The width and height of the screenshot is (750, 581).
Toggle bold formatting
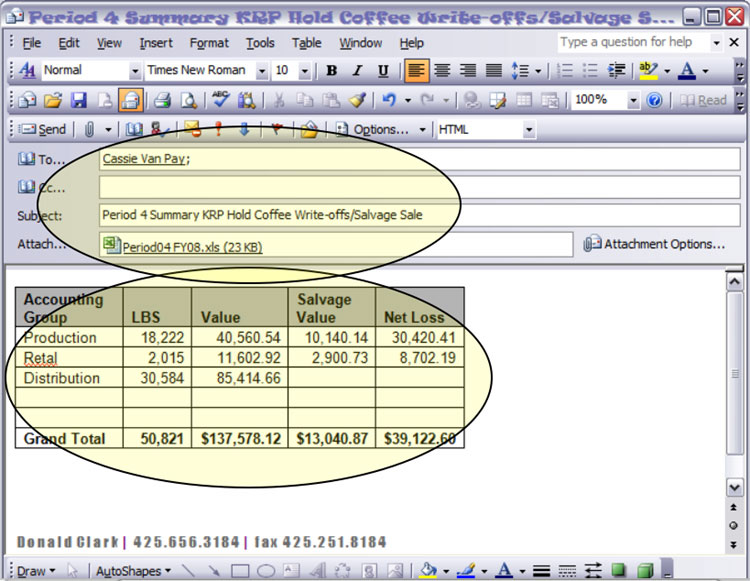(331, 71)
